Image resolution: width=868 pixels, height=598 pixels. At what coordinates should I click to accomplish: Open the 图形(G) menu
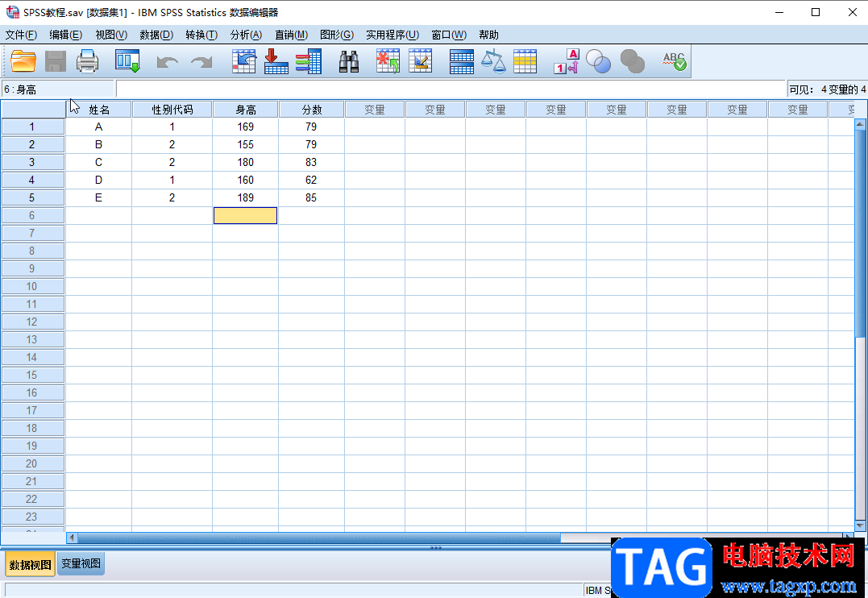click(337, 35)
